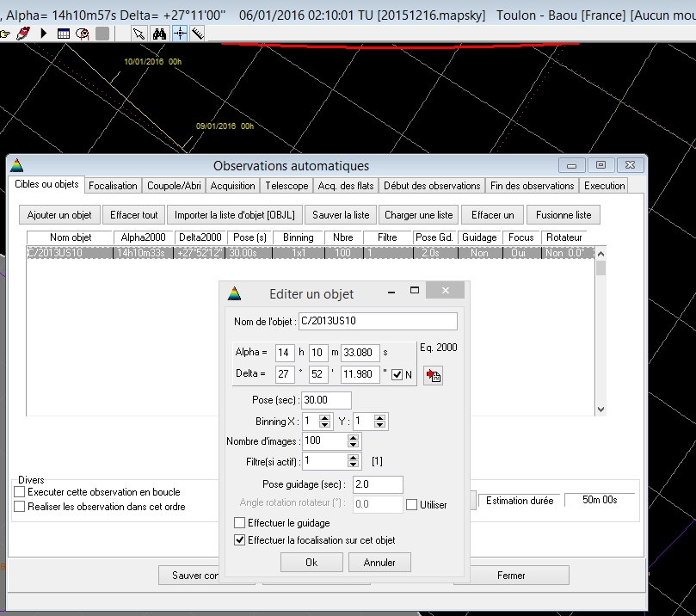Click the import coordinates icon beside Delta
The height and width of the screenshot is (616, 696).
click(x=433, y=375)
